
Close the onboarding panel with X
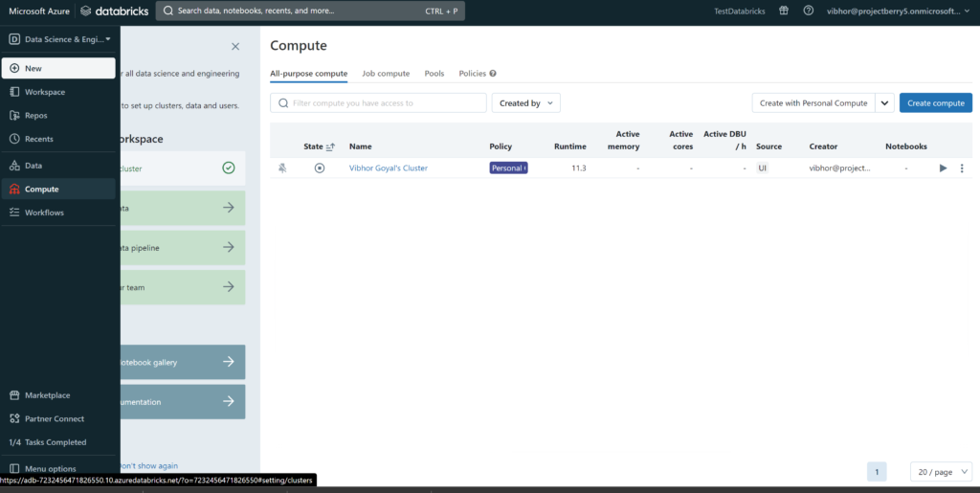235,46
